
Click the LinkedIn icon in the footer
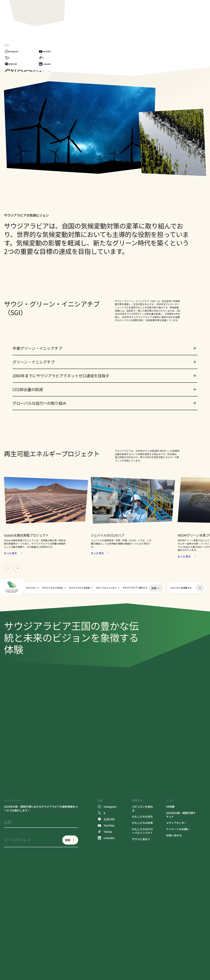[99, 838]
